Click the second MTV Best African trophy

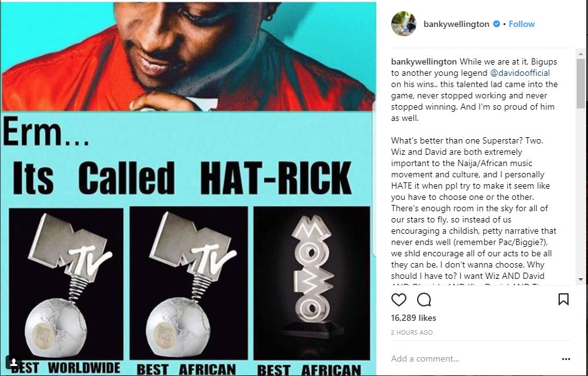click(x=188, y=283)
